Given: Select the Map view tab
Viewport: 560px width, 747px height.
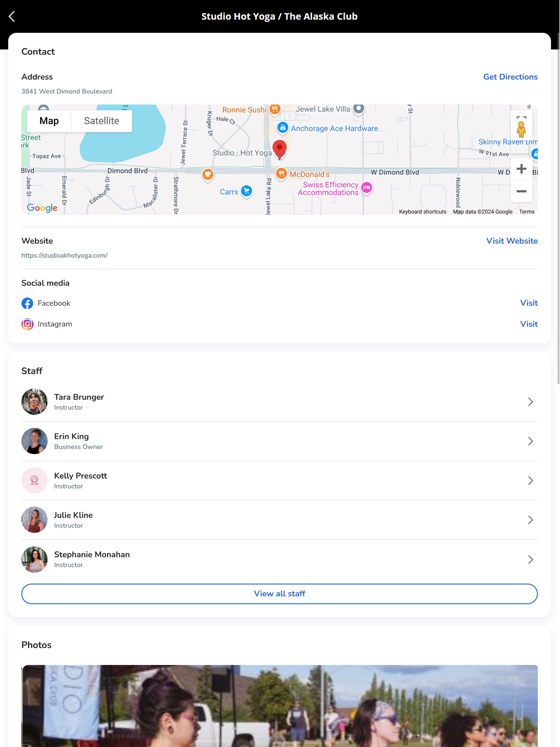Looking at the screenshot, I should (x=49, y=121).
